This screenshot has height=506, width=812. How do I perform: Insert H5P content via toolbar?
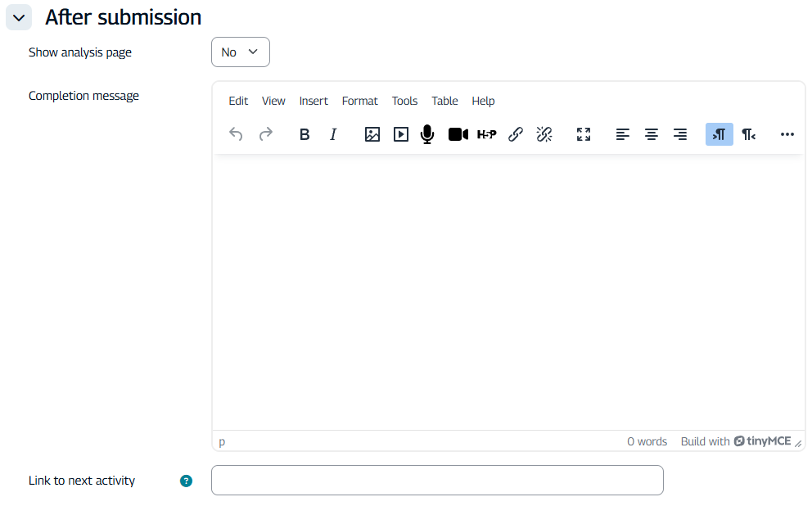pos(487,134)
